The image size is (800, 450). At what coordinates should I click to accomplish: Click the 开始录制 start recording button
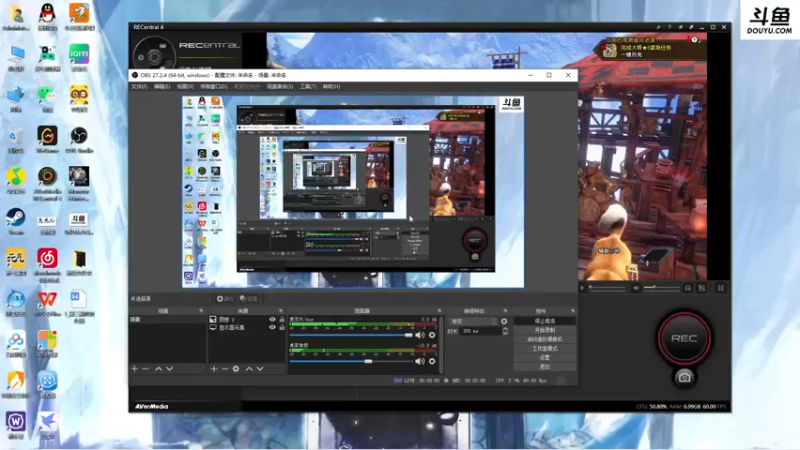(x=544, y=330)
